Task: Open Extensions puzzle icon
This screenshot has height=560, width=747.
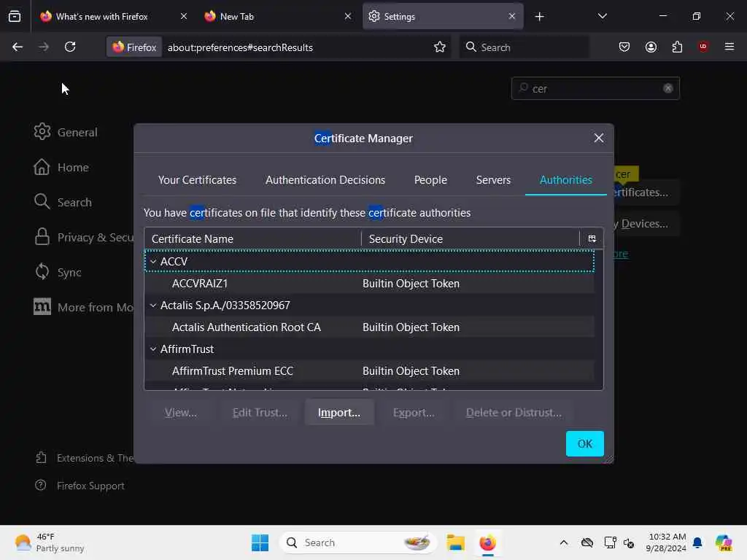Action: pos(677,47)
